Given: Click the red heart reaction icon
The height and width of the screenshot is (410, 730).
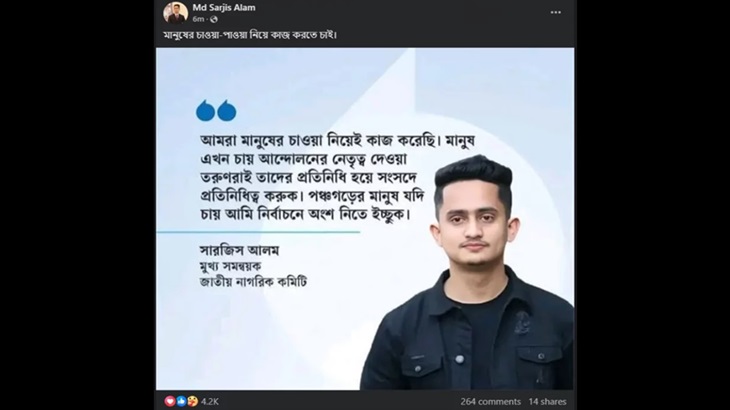Looking at the screenshot, I should (170, 401).
